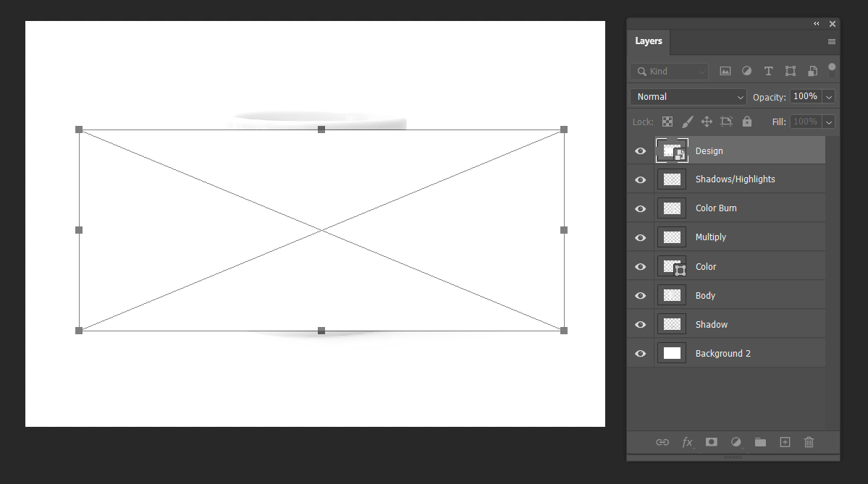
Task: Select the Body layer thumbnail
Action: 672,295
